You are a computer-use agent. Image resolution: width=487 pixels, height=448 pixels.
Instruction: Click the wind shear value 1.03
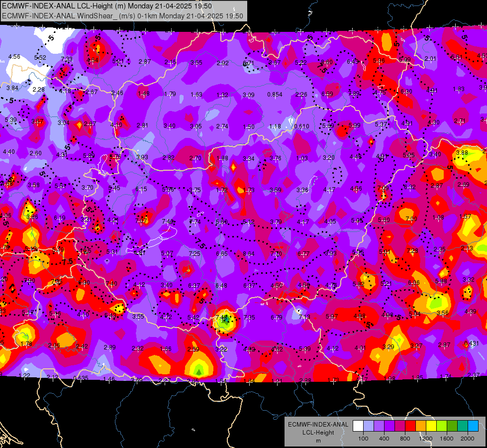click(301, 158)
